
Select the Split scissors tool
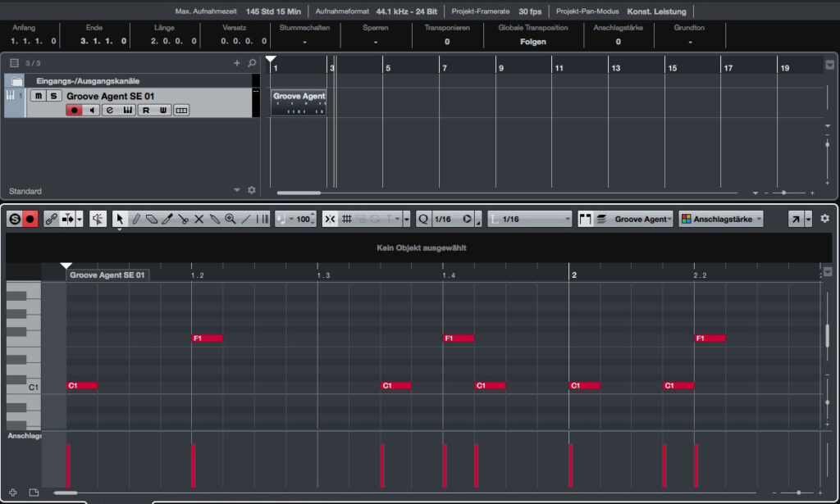183,219
